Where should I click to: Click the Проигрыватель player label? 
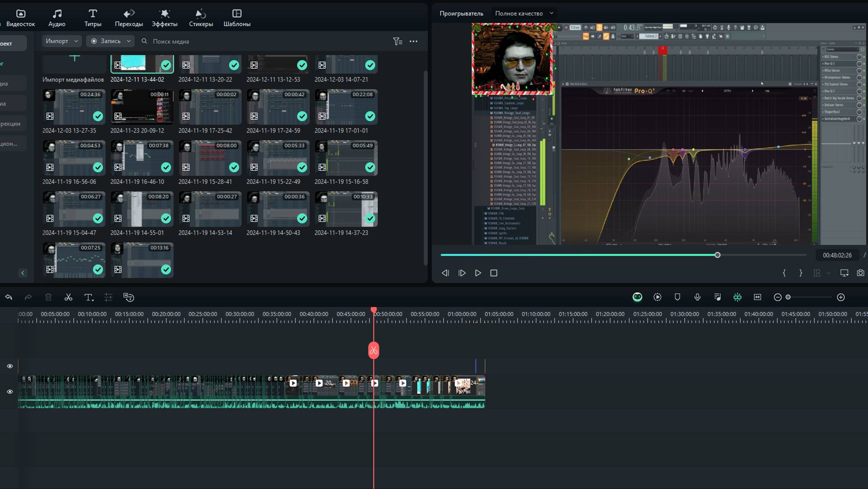[461, 14]
